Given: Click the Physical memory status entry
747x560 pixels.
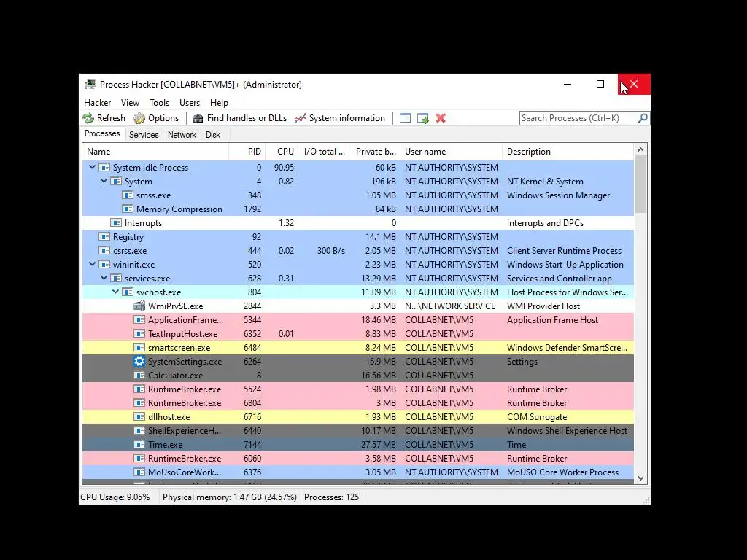Looking at the screenshot, I should pos(230,497).
